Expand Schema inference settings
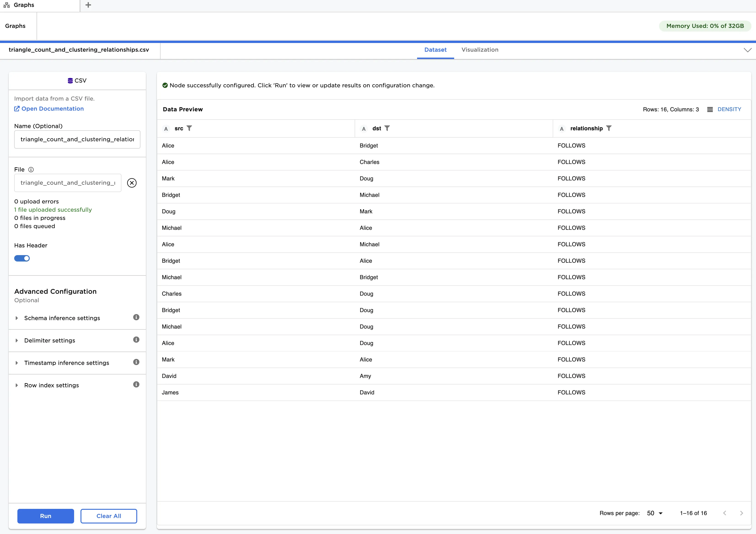This screenshot has height=534, width=756. click(17, 318)
